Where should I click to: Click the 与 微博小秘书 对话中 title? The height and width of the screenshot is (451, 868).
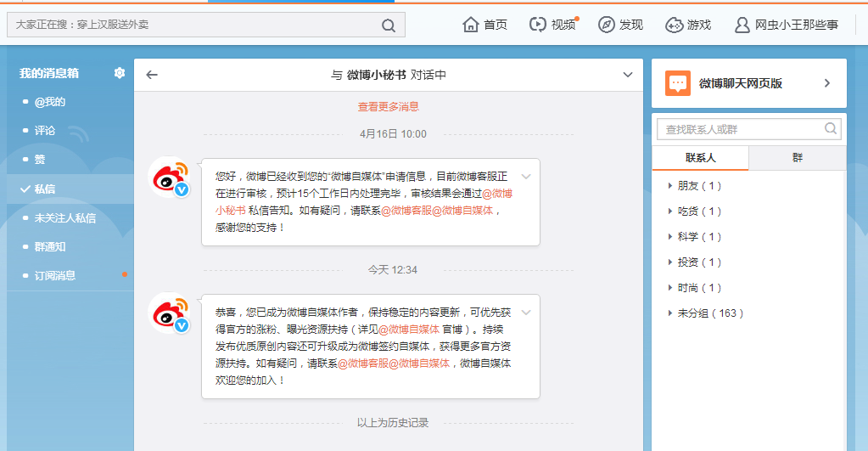pyautogui.click(x=389, y=75)
